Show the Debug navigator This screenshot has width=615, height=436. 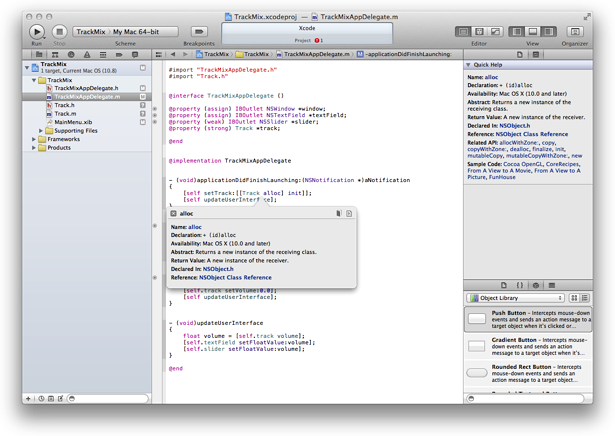click(x=103, y=54)
